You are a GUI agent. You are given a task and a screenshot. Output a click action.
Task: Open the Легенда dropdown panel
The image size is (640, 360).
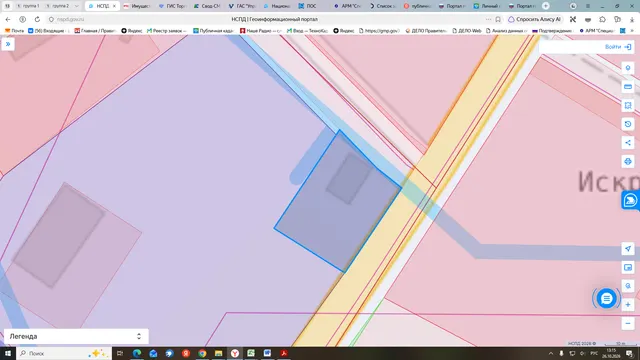pyautogui.click(x=76, y=336)
